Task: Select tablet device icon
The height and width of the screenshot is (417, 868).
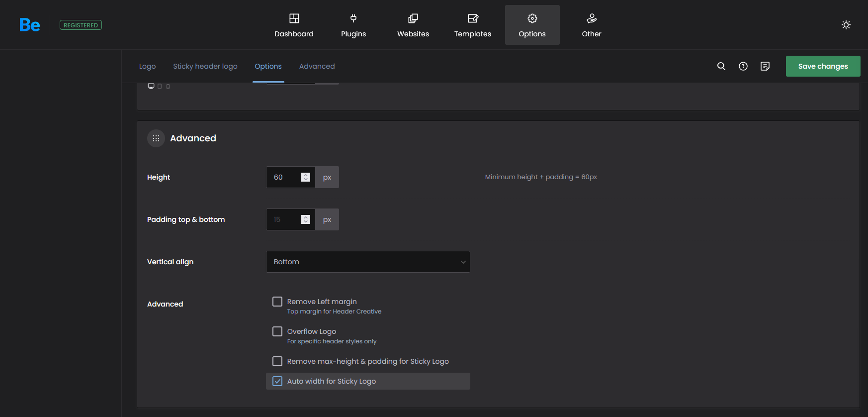Action: coord(160,87)
